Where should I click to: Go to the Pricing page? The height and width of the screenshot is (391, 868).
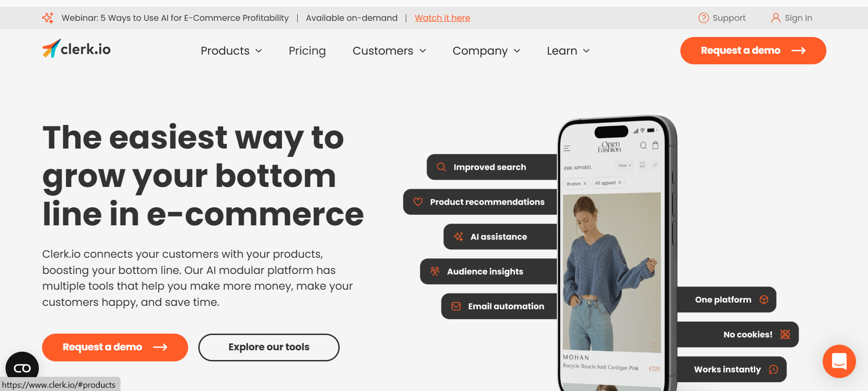click(x=307, y=50)
